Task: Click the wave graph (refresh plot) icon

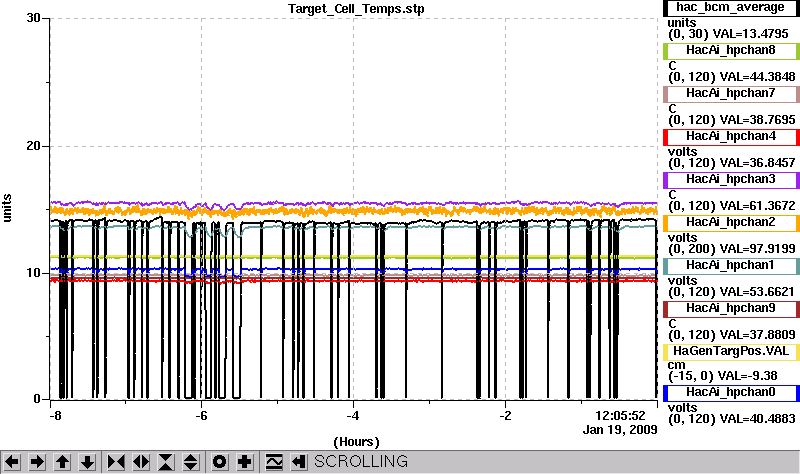Action: click(274, 462)
